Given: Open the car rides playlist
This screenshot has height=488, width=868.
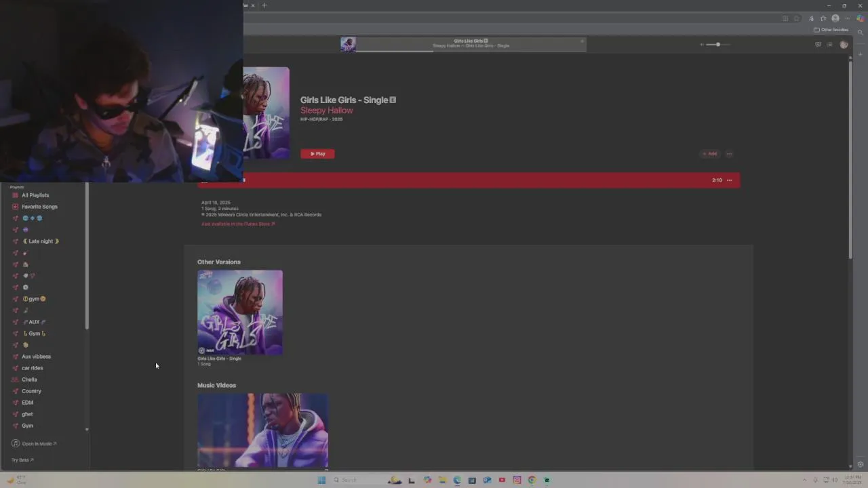Looking at the screenshot, I should (x=32, y=368).
